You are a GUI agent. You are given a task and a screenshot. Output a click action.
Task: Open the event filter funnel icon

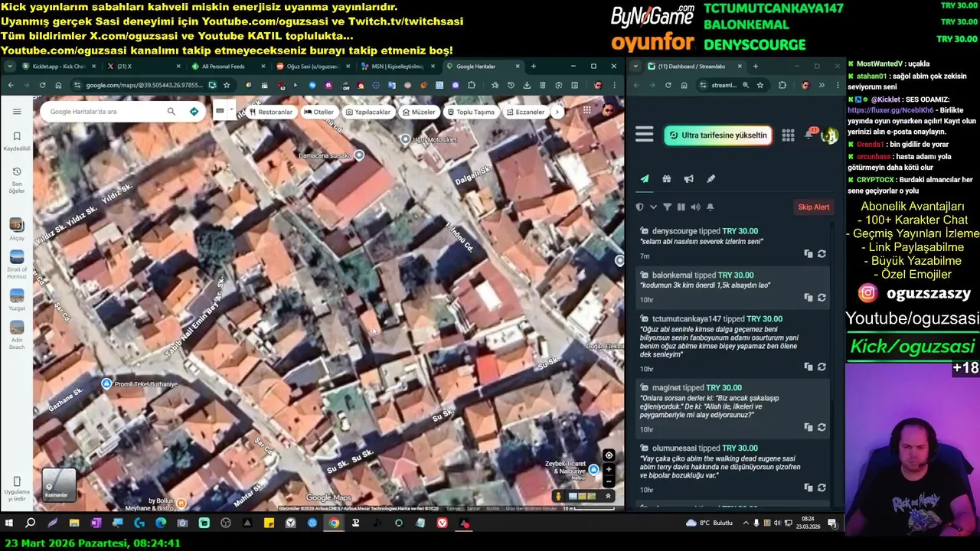click(667, 207)
